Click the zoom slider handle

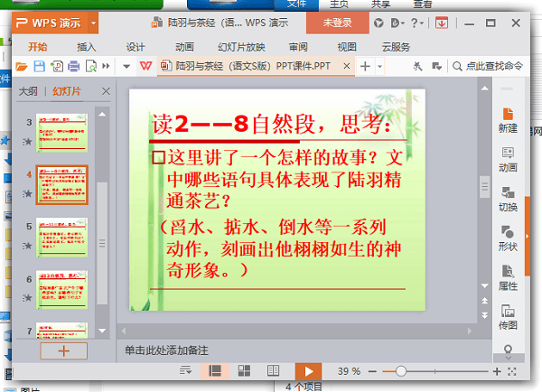point(400,371)
